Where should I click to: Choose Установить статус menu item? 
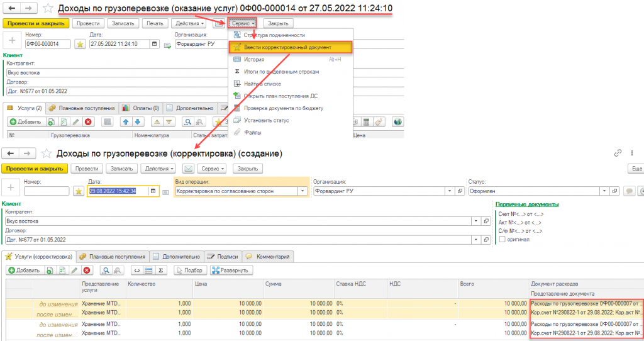291,120
